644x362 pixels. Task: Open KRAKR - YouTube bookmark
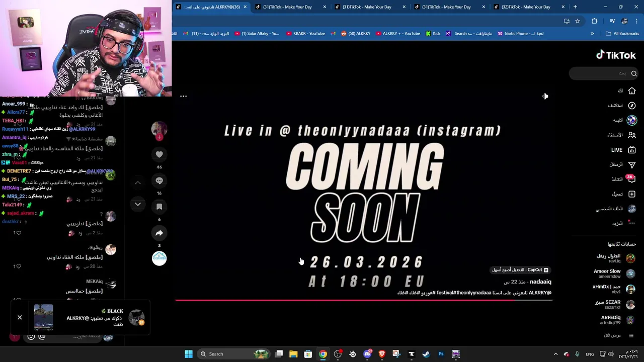coord(305,34)
